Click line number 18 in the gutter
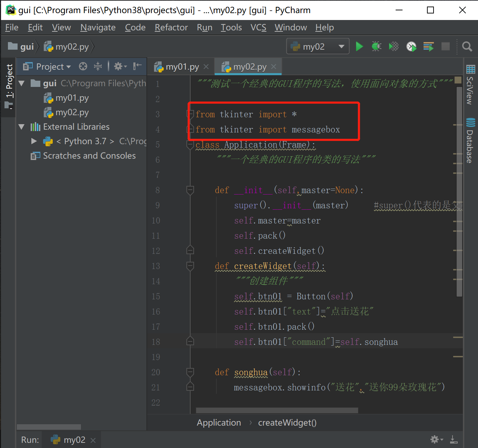This screenshot has height=448, width=478. point(156,342)
